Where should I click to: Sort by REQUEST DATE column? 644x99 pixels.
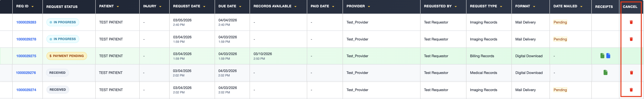pyautogui.click(x=204, y=7)
